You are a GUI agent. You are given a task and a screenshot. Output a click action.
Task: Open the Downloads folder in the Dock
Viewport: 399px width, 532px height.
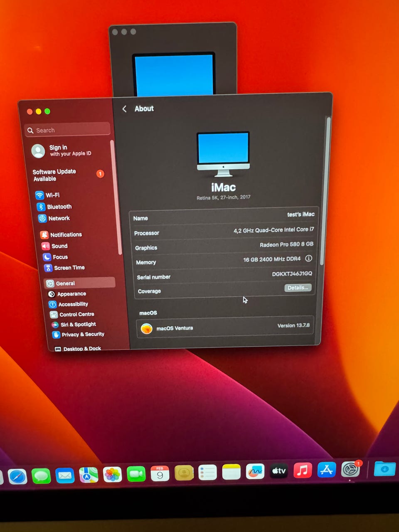[384, 469]
